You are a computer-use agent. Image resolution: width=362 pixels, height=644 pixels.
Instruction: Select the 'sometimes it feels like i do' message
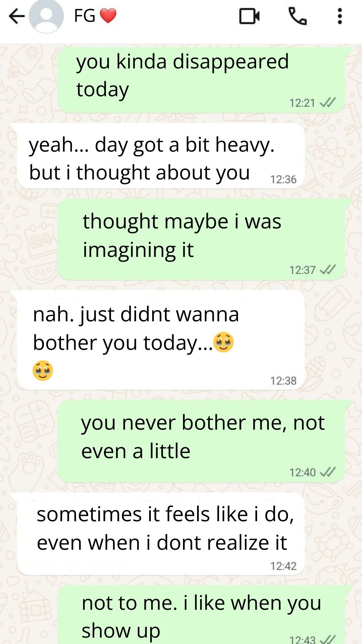click(161, 534)
